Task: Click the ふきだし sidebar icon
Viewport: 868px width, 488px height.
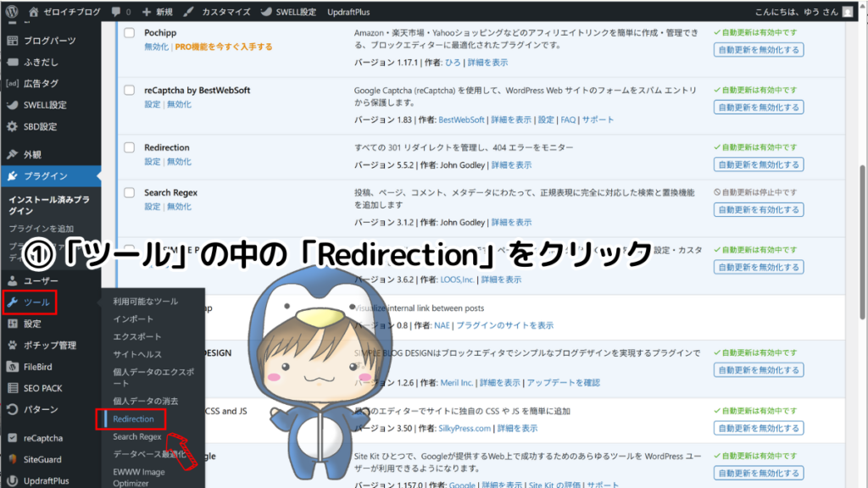Action: point(12,62)
